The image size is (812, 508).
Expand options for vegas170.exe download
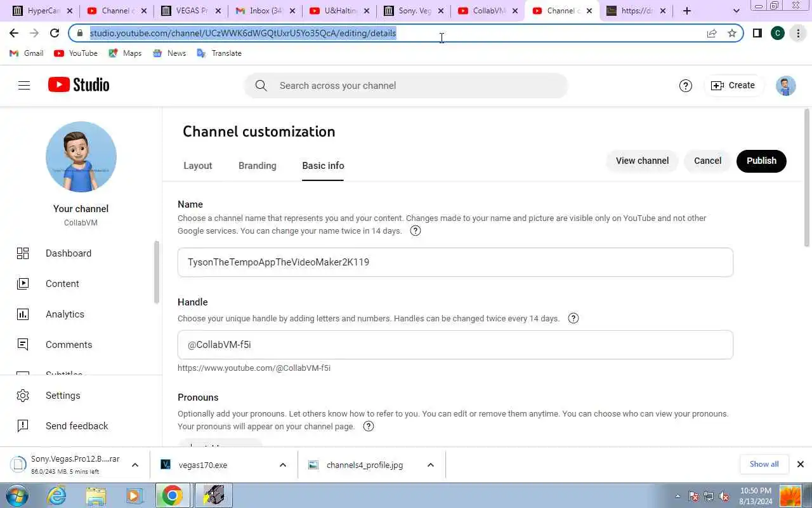click(x=283, y=465)
